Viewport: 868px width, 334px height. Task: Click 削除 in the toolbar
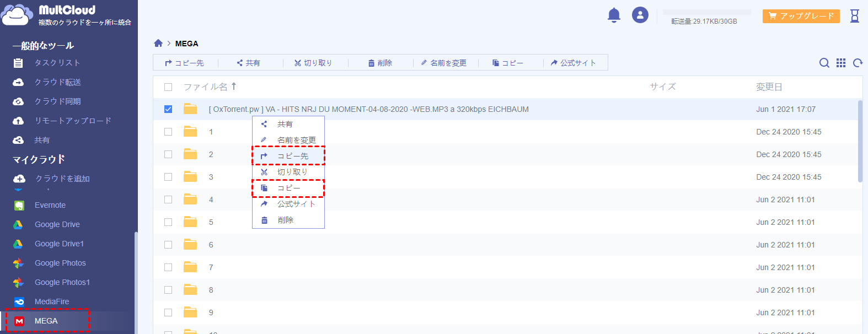point(381,63)
